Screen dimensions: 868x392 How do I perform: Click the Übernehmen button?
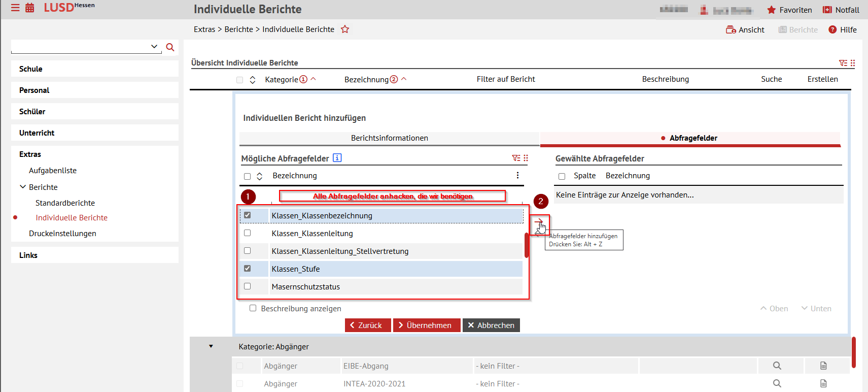coord(427,325)
